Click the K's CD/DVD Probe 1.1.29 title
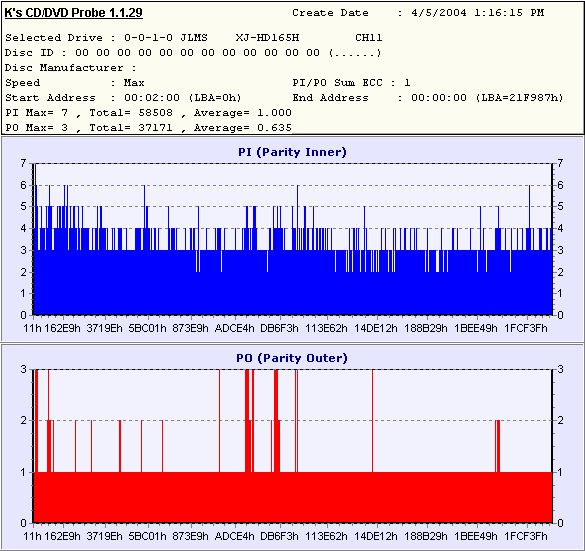This screenshot has width=585, height=551. tap(73, 13)
